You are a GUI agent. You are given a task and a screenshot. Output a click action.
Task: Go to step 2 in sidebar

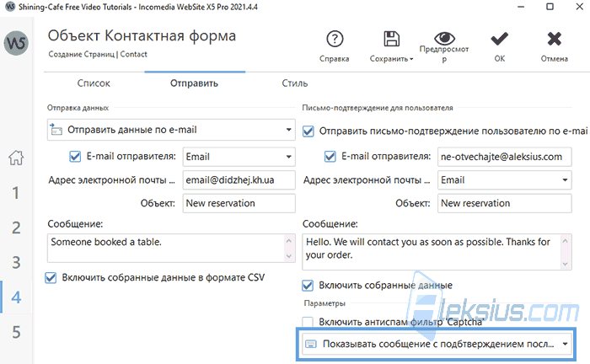(x=16, y=227)
